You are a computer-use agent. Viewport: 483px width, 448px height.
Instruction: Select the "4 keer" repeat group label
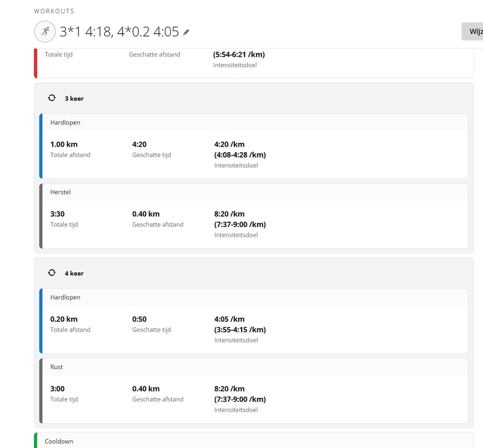[74, 274]
